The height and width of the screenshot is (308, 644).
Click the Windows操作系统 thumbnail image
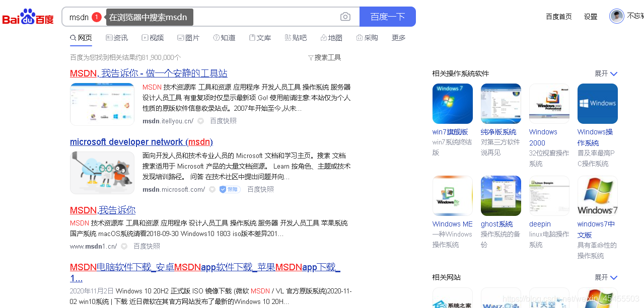[598, 104]
